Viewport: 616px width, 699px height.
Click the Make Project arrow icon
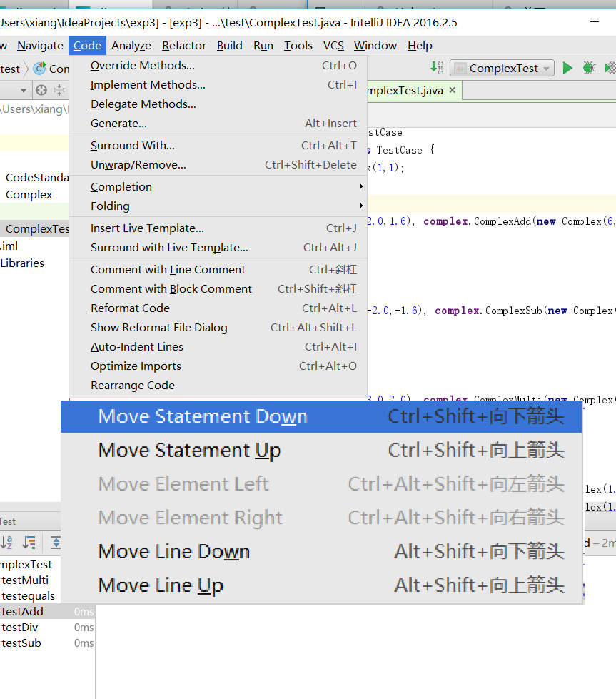(x=436, y=68)
